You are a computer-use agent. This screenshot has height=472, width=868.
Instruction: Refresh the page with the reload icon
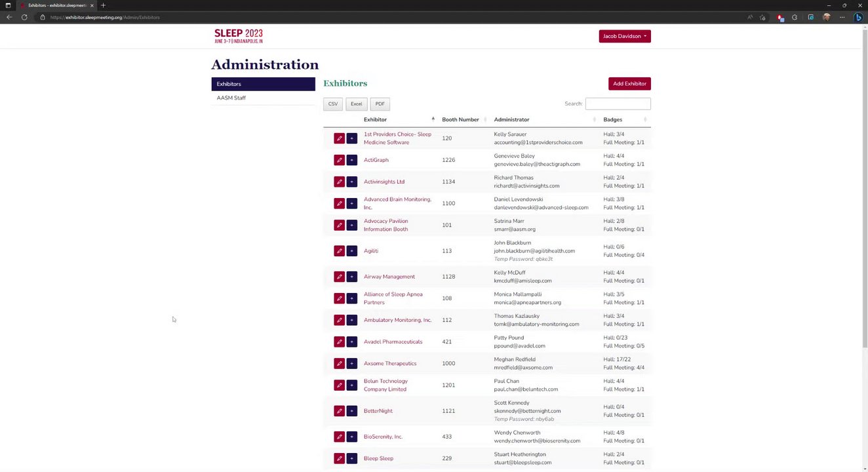pos(24,17)
